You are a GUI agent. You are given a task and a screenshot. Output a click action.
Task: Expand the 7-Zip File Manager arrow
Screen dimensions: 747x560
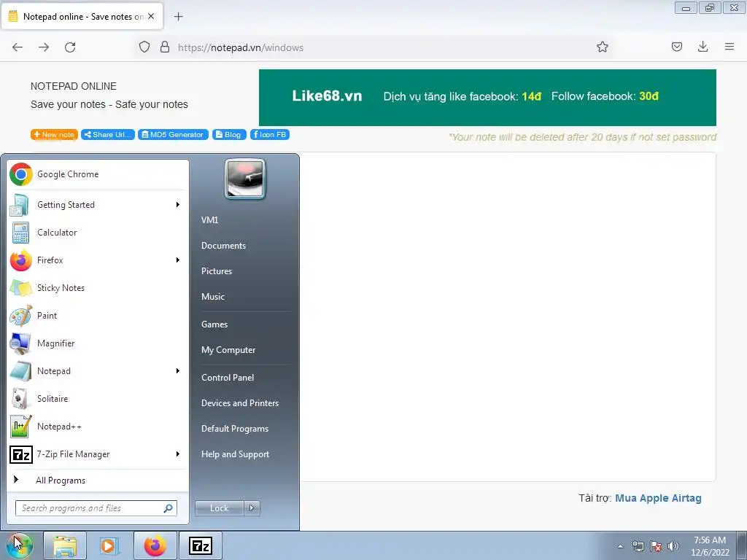click(178, 454)
